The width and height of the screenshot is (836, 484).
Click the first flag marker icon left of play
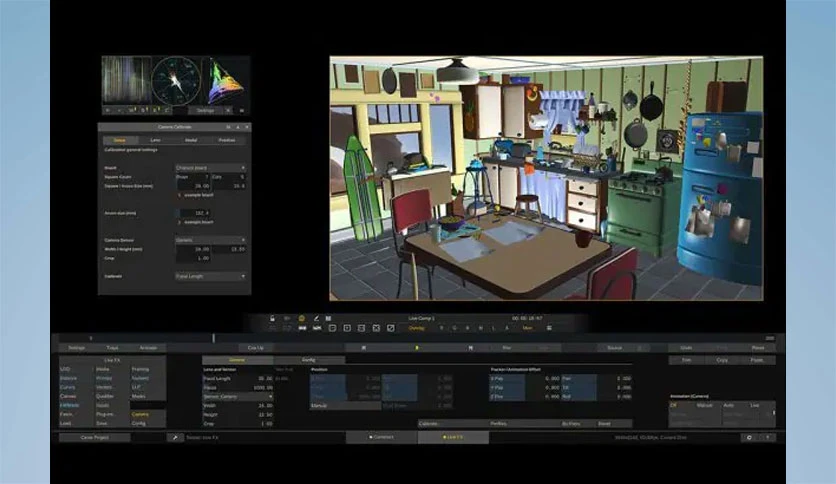pos(364,348)
